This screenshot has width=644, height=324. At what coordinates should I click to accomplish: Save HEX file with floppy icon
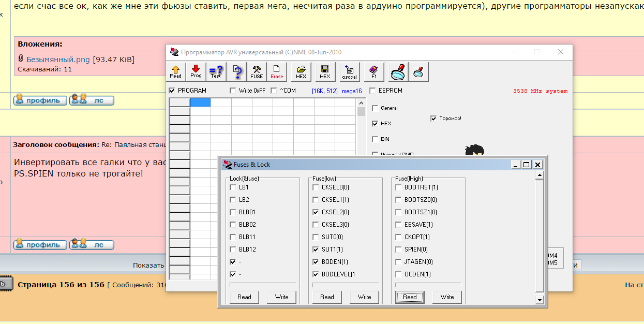[x=325, y=71]
